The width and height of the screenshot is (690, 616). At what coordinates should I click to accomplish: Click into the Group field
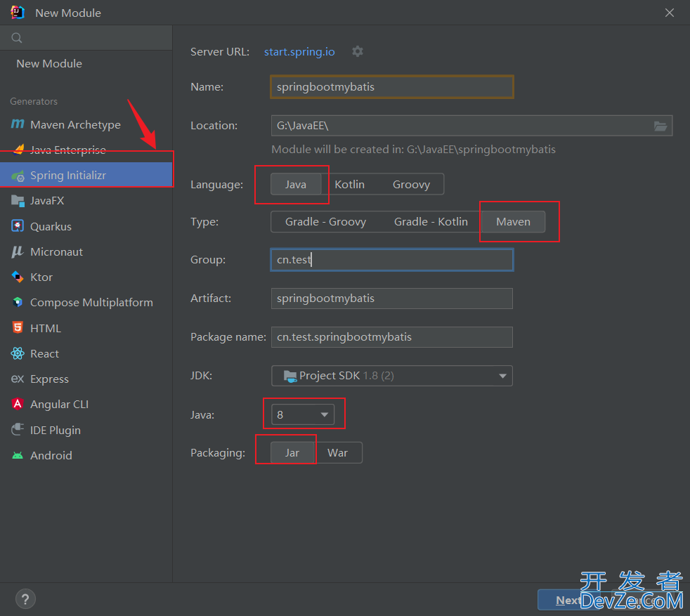pyautogui.click(x=391, y=260)
